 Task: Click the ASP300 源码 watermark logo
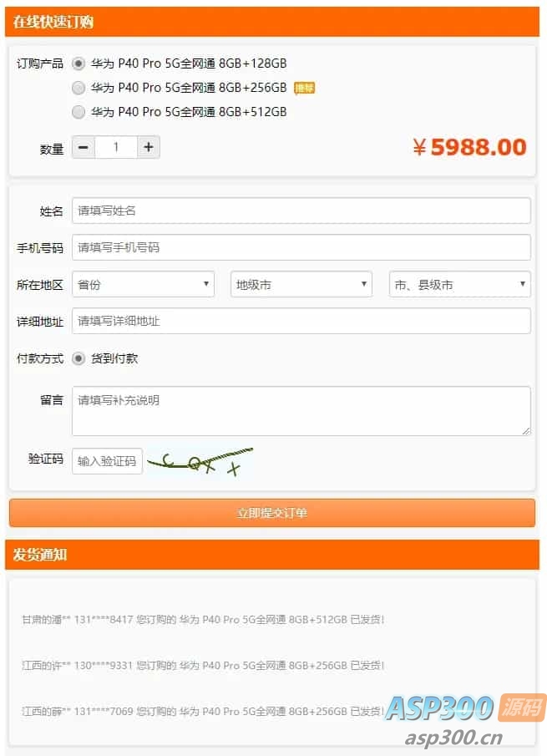click(x=465, y=708)
